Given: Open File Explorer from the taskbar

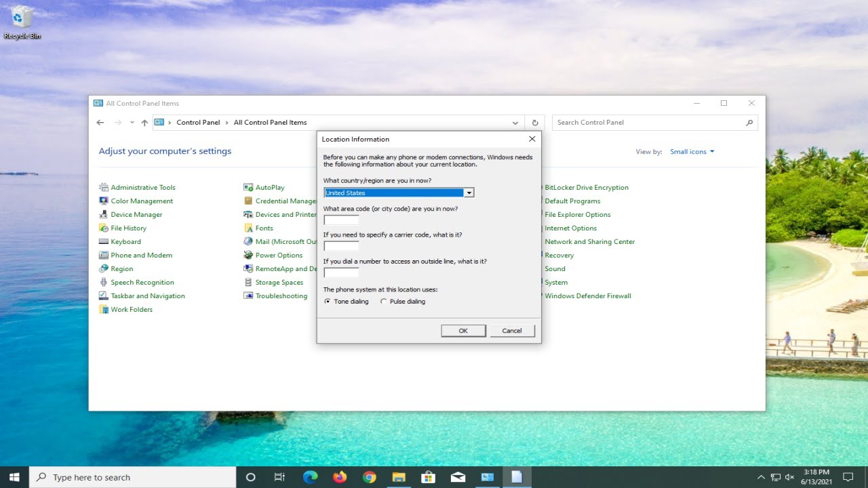Looking at the screenshot, I should (x=399, y=477).
